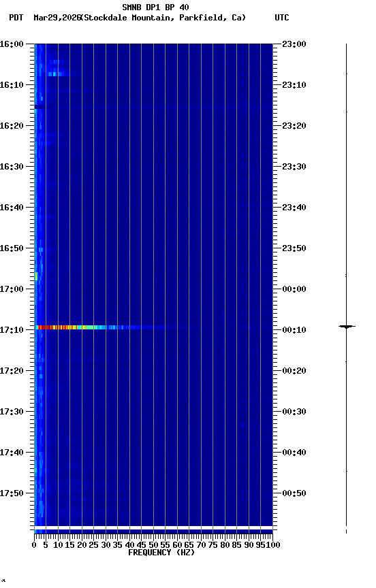The width and height of the screenshot is (376, 588).
Task: Click the '17:10' PDT time label
Action: [x=12, y=330]
